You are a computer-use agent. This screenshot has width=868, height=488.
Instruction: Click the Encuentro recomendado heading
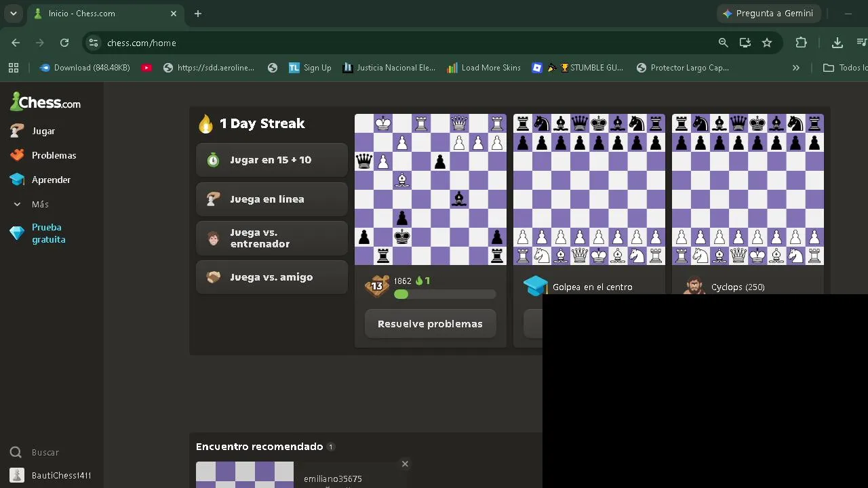[260, 447]
